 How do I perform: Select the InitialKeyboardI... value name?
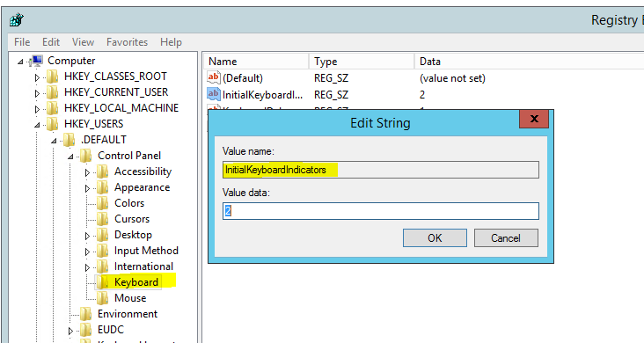pos(262,95)
